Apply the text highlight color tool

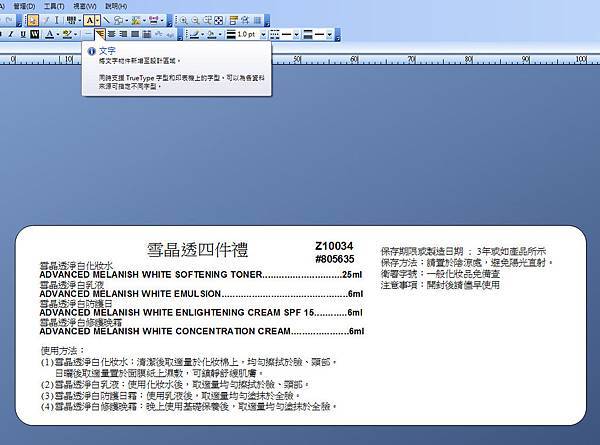[x=67, y=34]
